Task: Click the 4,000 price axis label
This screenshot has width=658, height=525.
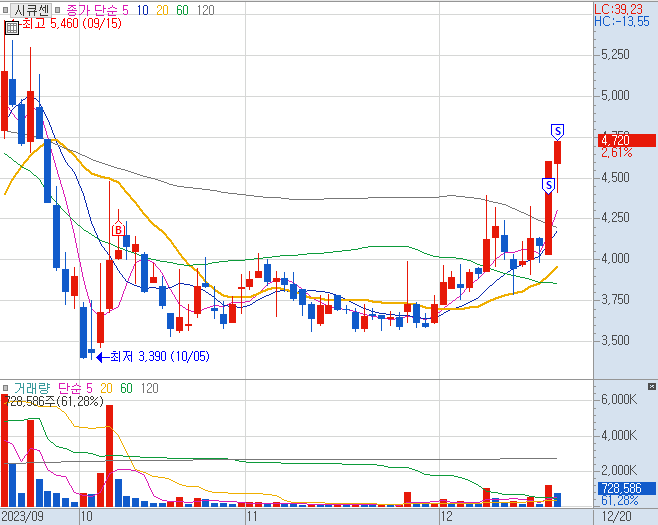Action: [615, 259]
